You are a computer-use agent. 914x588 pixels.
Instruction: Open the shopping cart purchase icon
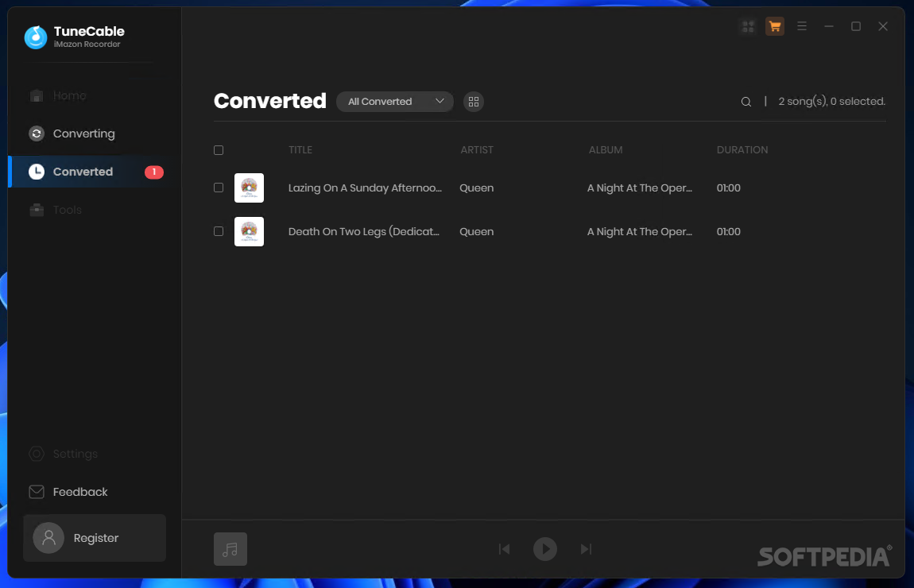coord(775,26)
